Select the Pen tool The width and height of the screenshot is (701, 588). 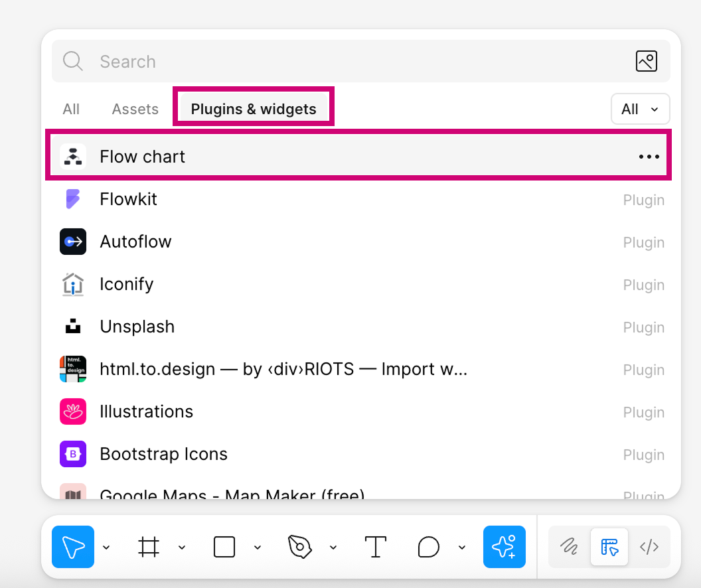tap(300, 547)
